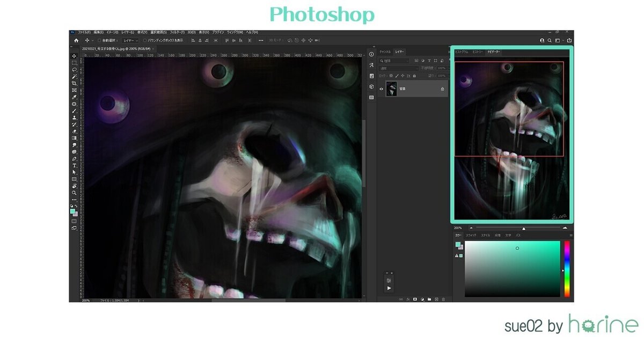Delete layer with trash icon
Image resolution: width=644 pixels, height=337 pixels.
tap(443, 299)
